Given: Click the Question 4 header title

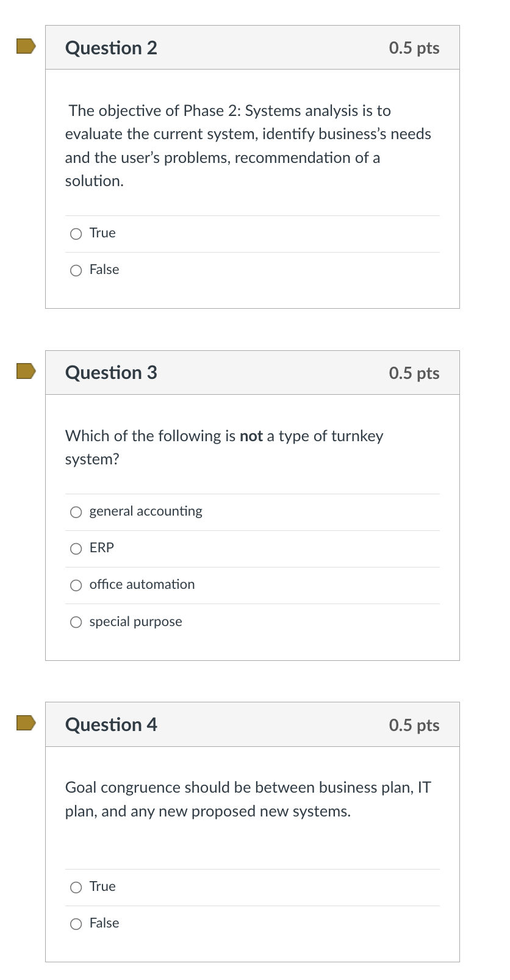Looking at the screenshot, I should coord(111,725).
